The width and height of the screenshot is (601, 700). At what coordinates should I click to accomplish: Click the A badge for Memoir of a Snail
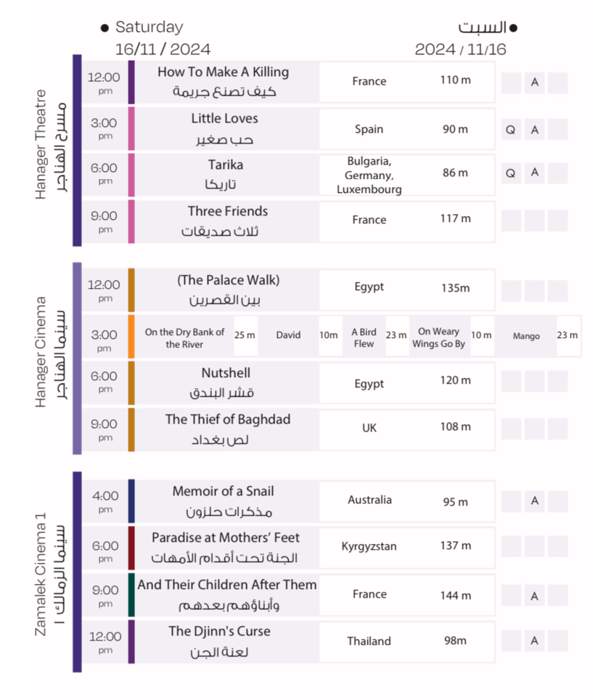535,501
